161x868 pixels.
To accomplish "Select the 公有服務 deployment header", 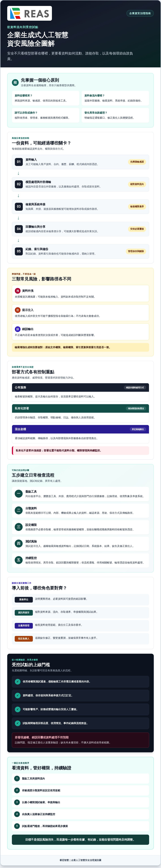I will (x=80, y=387).
